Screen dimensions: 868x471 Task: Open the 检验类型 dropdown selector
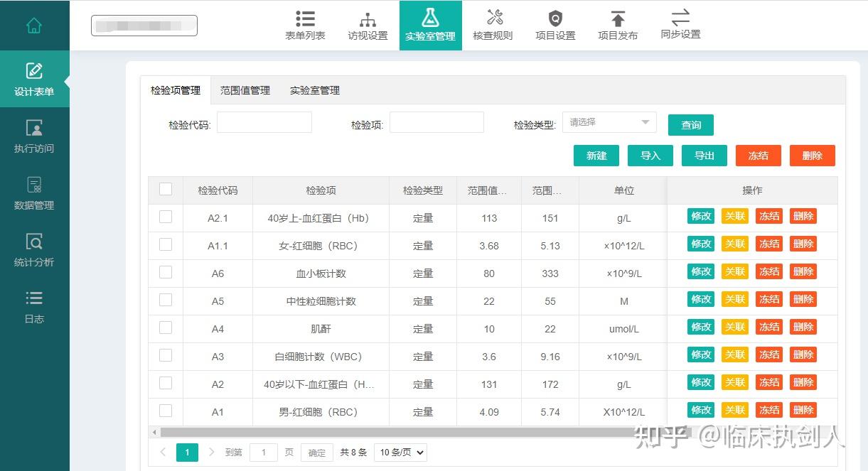609,122
